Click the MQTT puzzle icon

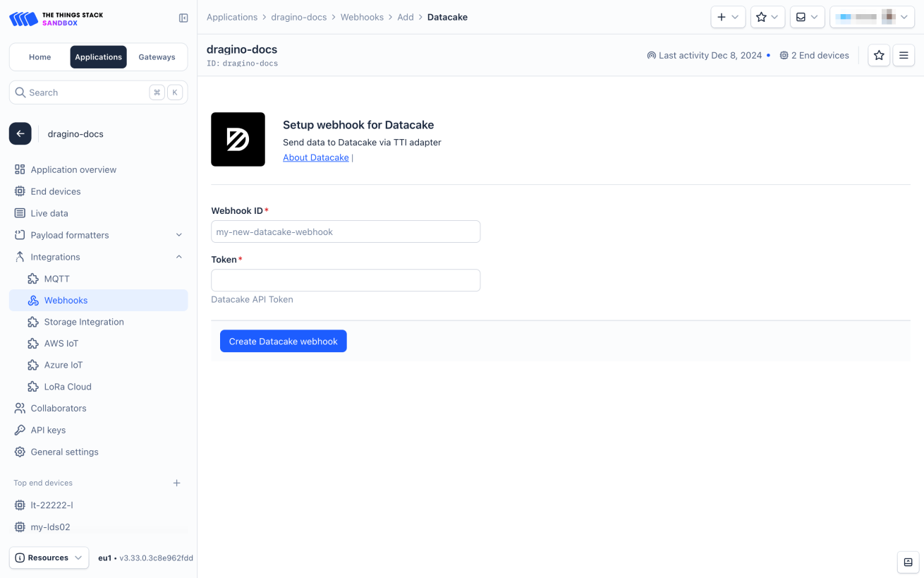[33, 279]
